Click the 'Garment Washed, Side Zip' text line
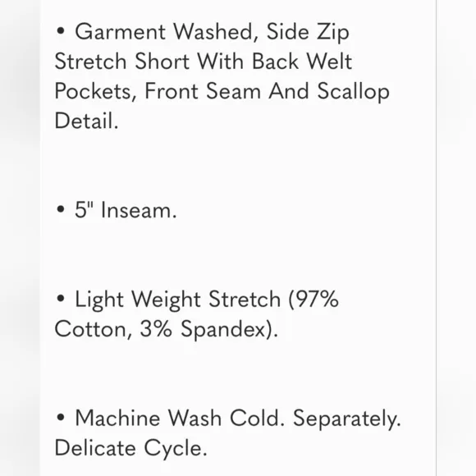Screen dimensions: 476x476 [x=212, y=32]
